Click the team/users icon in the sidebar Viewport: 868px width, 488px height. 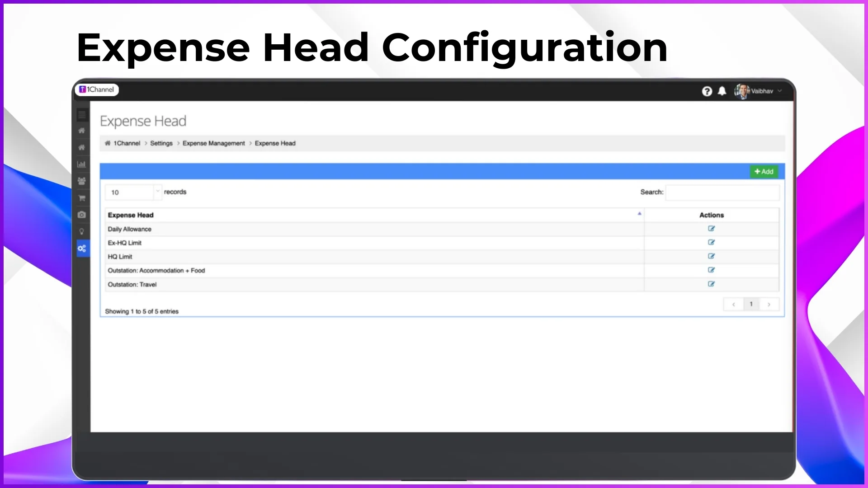click(x=82, y=181)
